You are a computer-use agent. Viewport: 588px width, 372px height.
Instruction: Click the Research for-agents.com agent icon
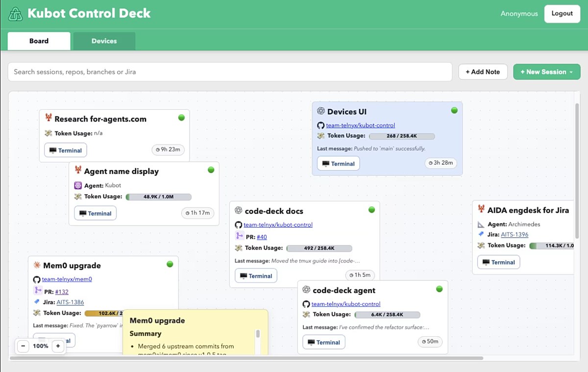[49, 118]
